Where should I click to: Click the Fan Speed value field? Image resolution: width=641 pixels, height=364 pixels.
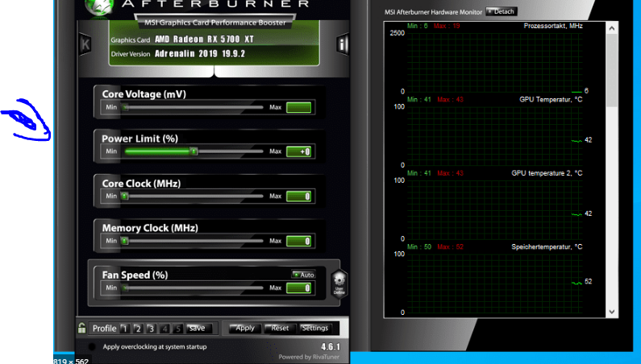[x=298, y=288]
